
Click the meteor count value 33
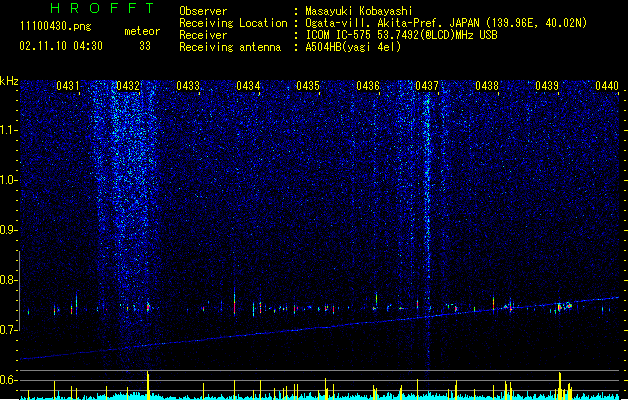pos(145,46)
